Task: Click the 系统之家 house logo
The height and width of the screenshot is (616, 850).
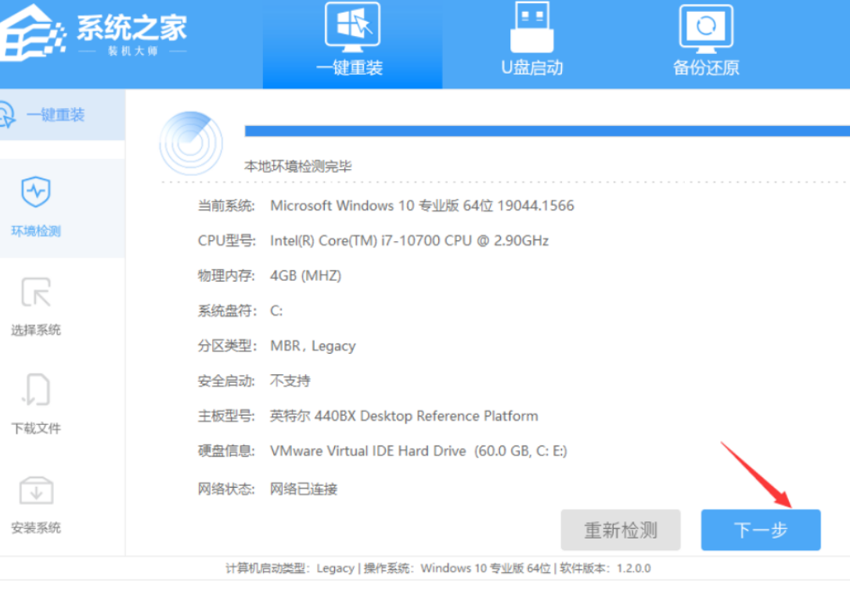Action: pos(31,33)
